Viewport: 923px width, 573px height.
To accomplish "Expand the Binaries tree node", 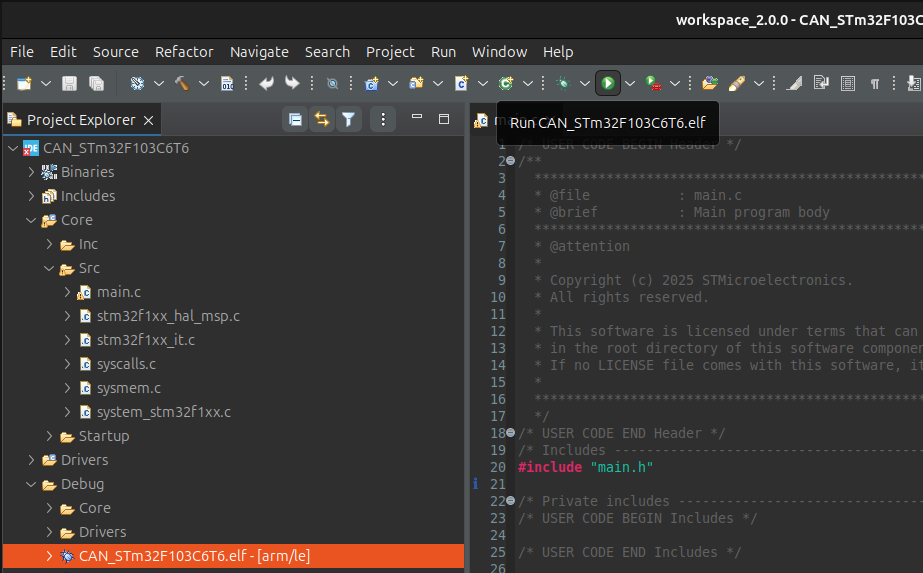I will (x=32, y=172).
